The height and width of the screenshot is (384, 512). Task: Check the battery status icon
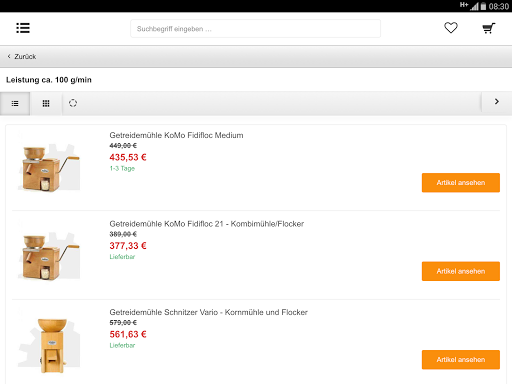[483, 6]
